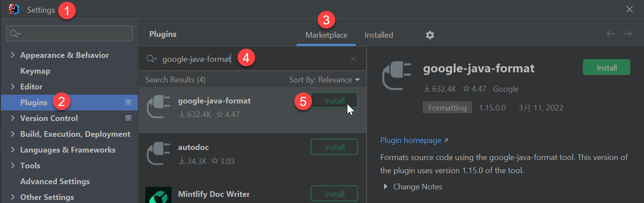Click the Google vendor name
The width and height of the screenshot is (644, 203).
point(505,89)
